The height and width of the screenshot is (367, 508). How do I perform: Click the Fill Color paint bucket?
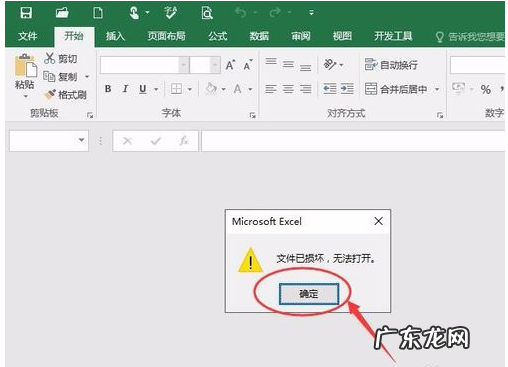click(211, 89)
